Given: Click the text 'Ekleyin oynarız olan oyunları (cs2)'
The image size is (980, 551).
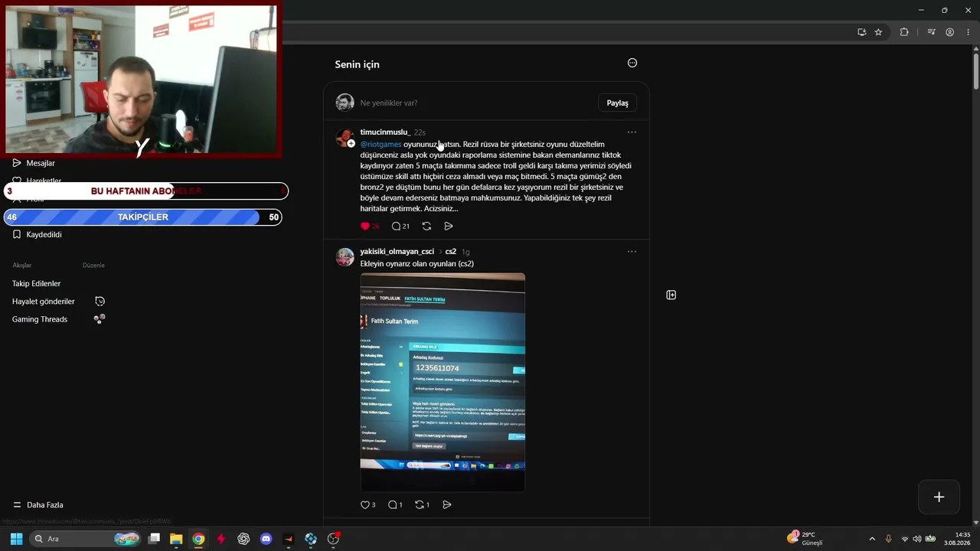Looking at the screenshot, I should pyautogui.click(x=417, y=264).
